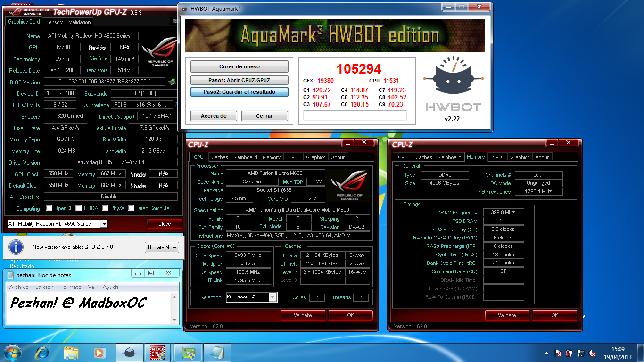Screen dimensions: 644x362
Task: Click the muted volume speaker tray icon
Action: [592, 353]
